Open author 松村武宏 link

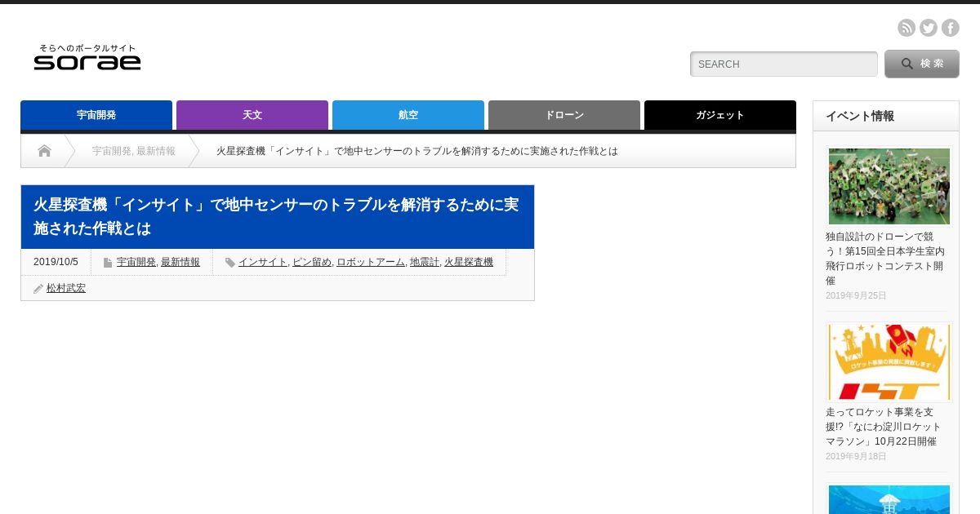[66, 288]
